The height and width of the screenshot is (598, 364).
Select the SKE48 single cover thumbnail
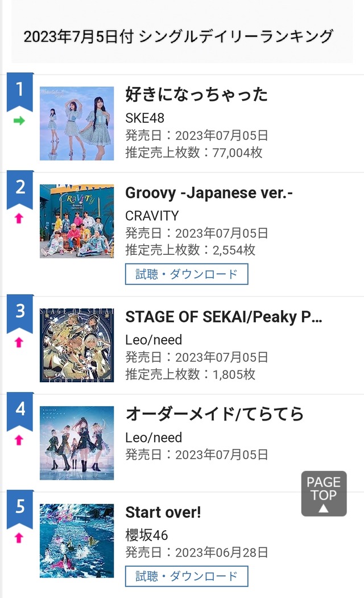pos(77,123)
